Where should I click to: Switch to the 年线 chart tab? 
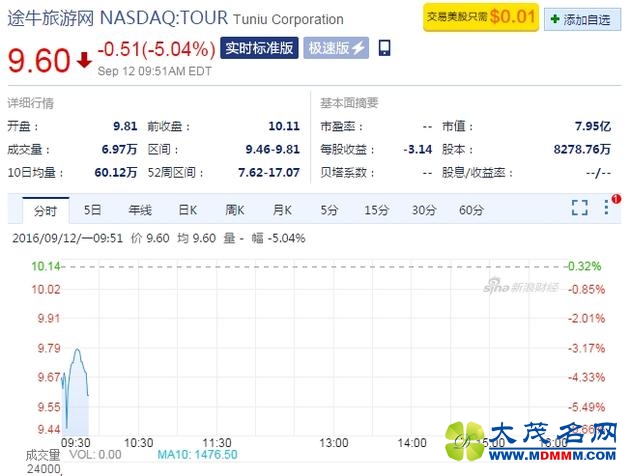(140, 210)
